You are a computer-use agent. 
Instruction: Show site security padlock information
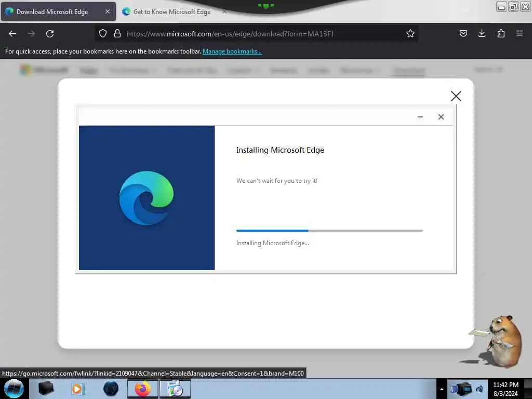(117, 33)
